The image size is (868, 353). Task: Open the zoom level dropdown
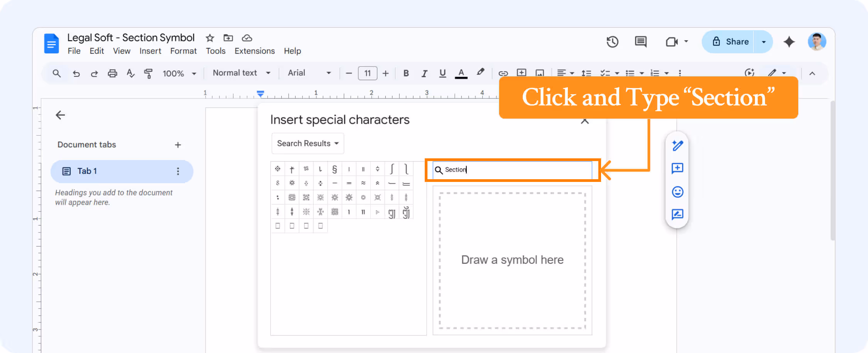tap(179, 73)
